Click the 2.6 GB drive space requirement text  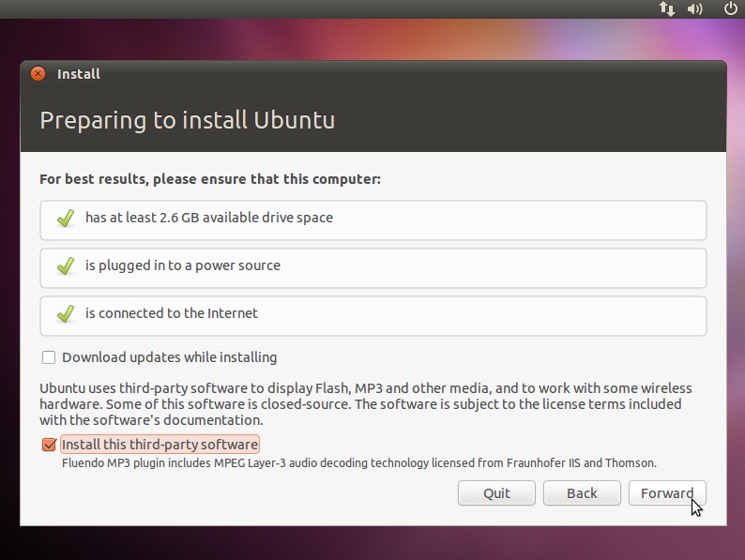[x=208, y=218]
